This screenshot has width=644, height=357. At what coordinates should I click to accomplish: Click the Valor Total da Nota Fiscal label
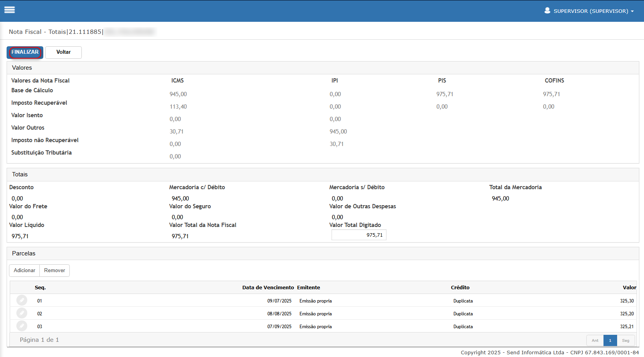[x=203, y=225]
